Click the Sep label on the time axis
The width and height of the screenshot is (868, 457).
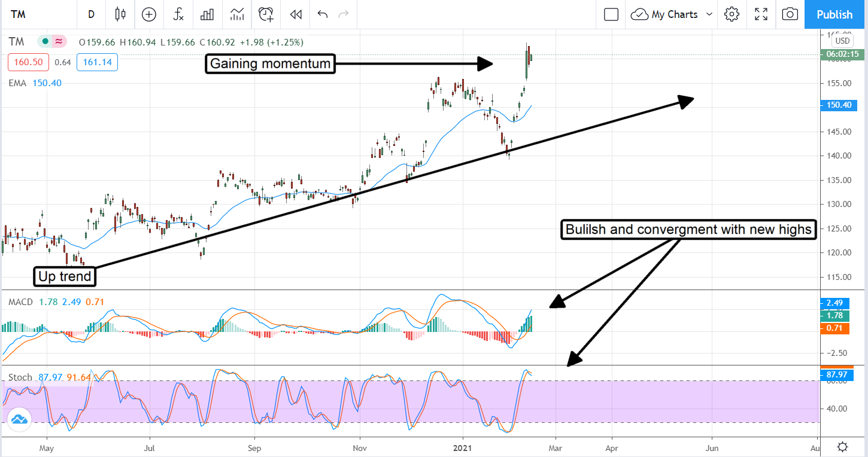coord(255,447)
